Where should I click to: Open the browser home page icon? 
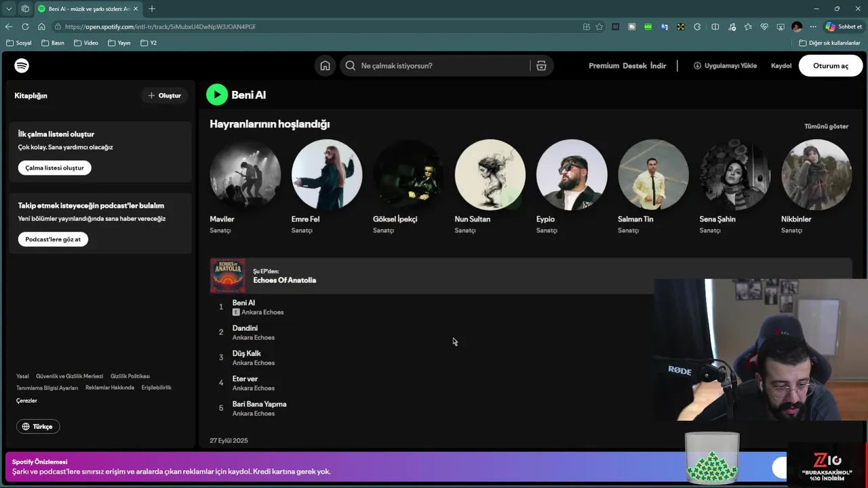click(x=41, y=26)
